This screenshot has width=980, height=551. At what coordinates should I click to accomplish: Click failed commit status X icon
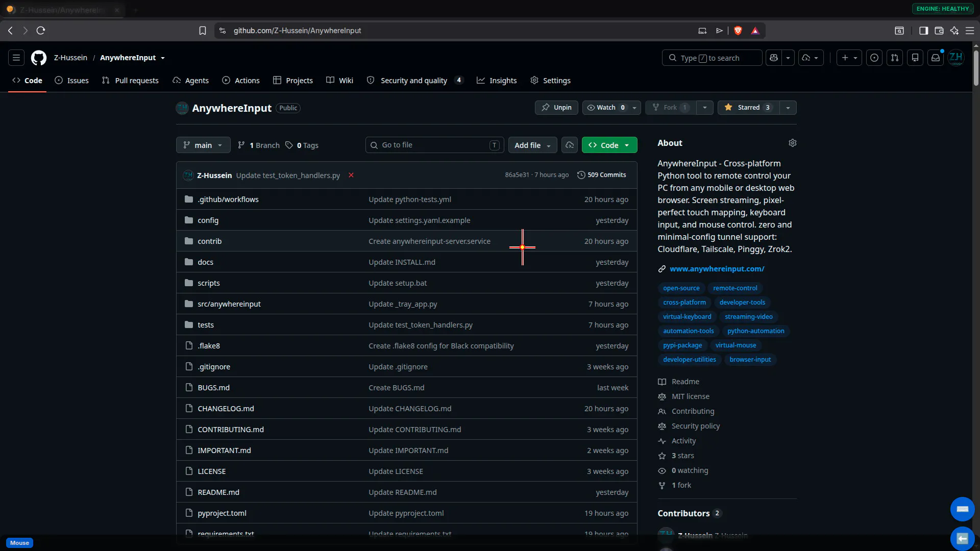(351, 175)
